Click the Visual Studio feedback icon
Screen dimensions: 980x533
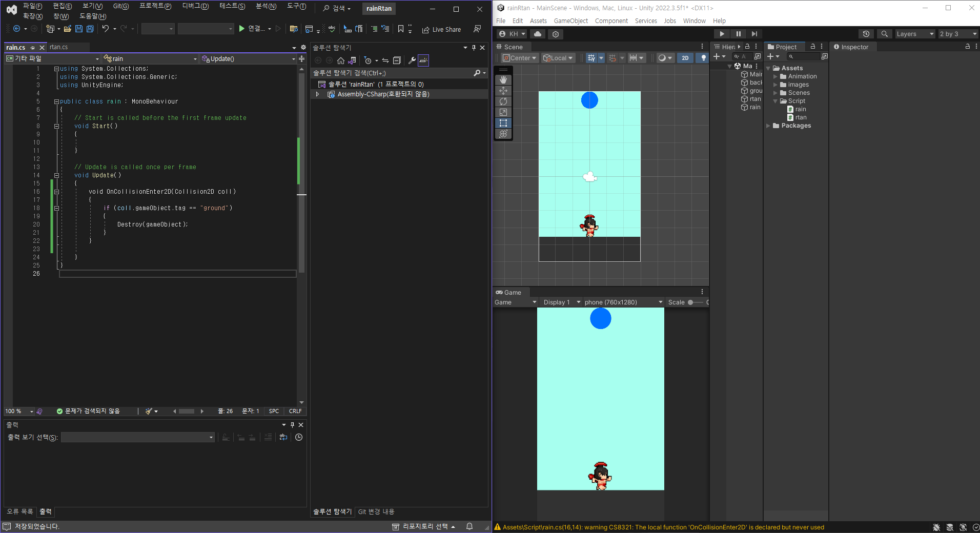[477, 29]
